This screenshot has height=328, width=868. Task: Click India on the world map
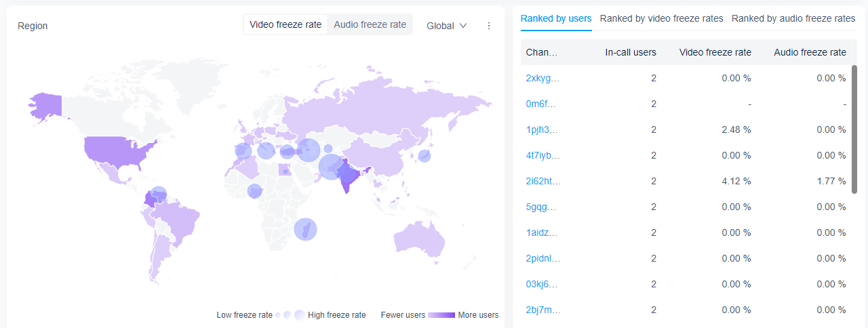click(347, 175)
